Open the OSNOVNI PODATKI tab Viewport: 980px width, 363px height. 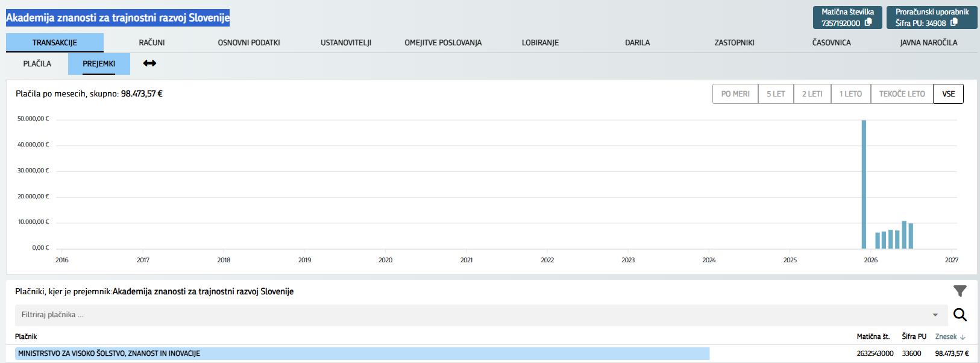[x=249, y=43]
